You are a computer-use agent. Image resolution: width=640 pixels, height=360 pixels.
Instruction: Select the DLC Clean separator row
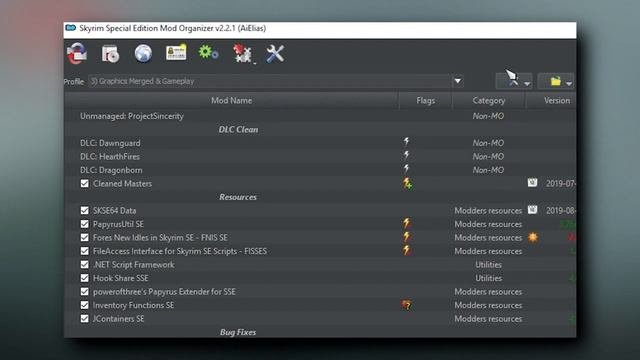320,129
